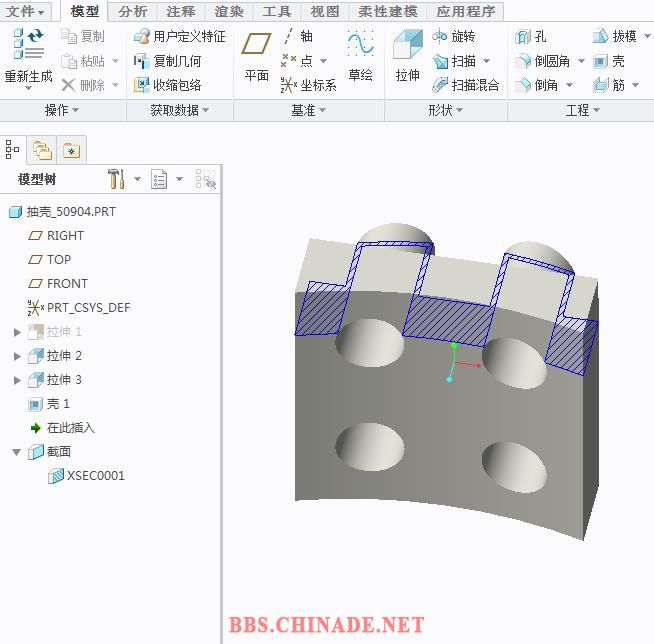Select XSEC0001 cross section item
This screenshot has height=644, width=654.
pyautogui.click(x=86, y=475)
